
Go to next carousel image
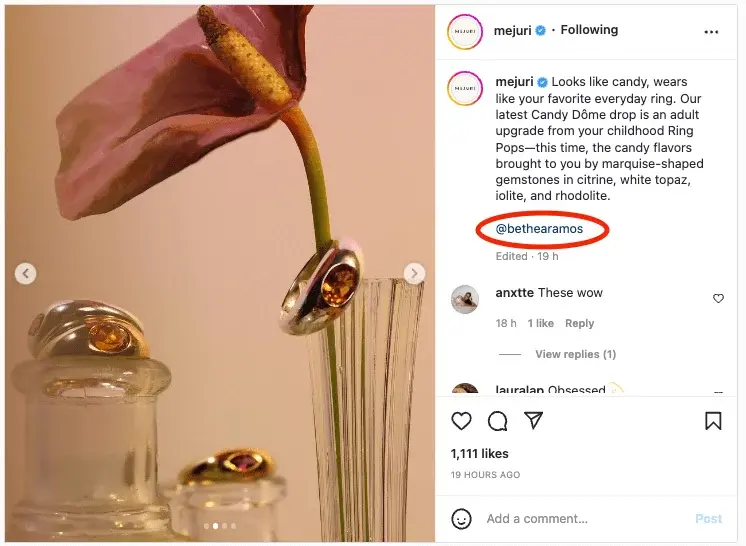click(x=414, y=273)
